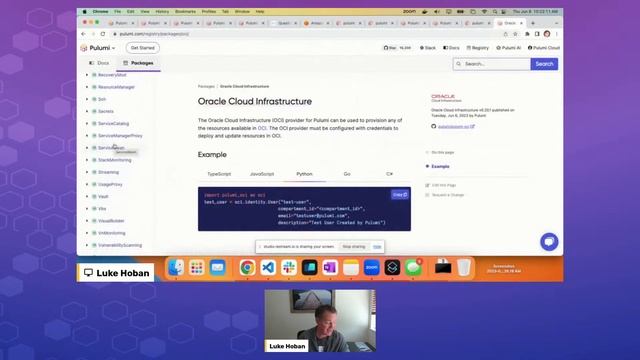This screenshot has height=360, width=640.
Task: Open the OCI hyperlink in description
Action: [262, 128]
